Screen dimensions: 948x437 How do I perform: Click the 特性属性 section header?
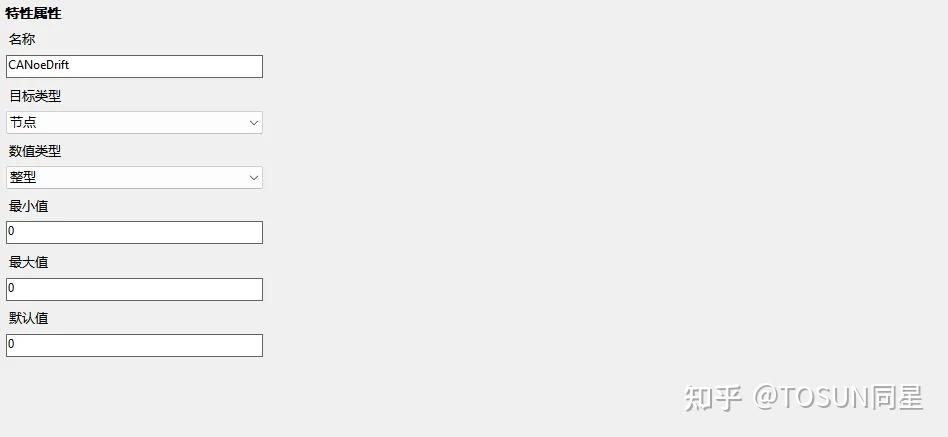click(33, 14)
